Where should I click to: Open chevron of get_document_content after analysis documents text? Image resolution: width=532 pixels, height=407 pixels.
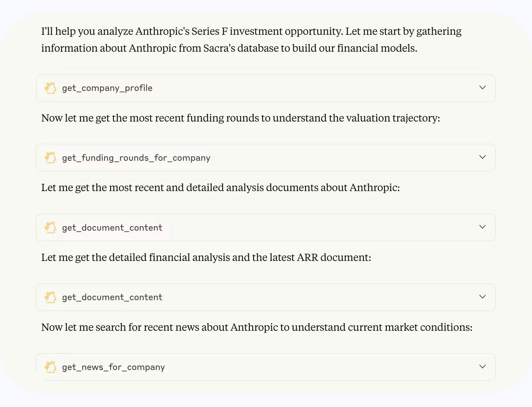click(483, 227)
